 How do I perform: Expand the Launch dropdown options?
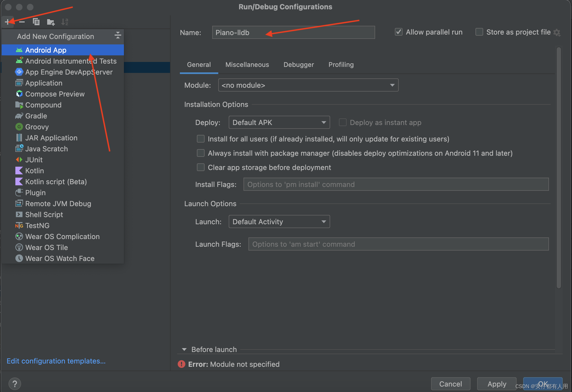click(x=323, y=222)
